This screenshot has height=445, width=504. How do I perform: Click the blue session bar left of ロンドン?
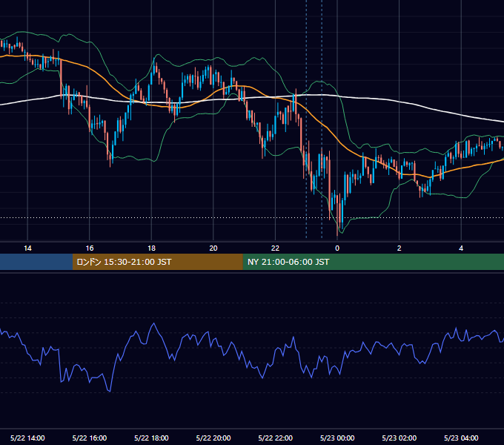click(36, 262)
